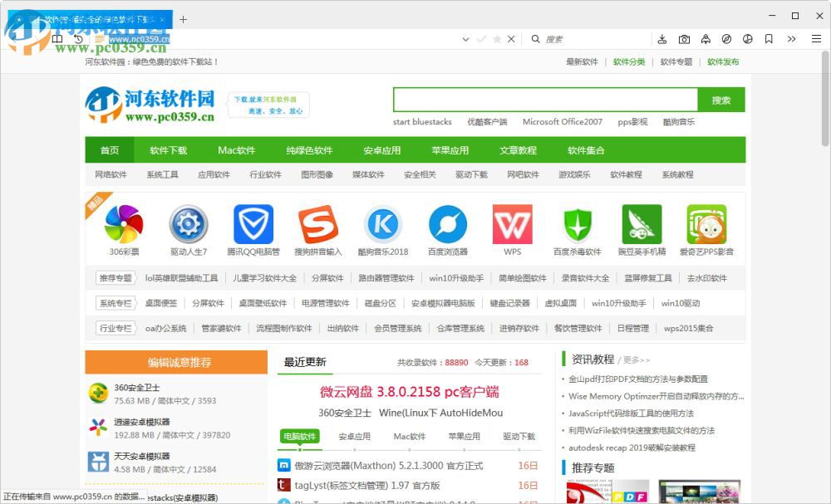Open the browser download manager icon
Viewport: 831px width, 504px height.
[x=662, y=39]
